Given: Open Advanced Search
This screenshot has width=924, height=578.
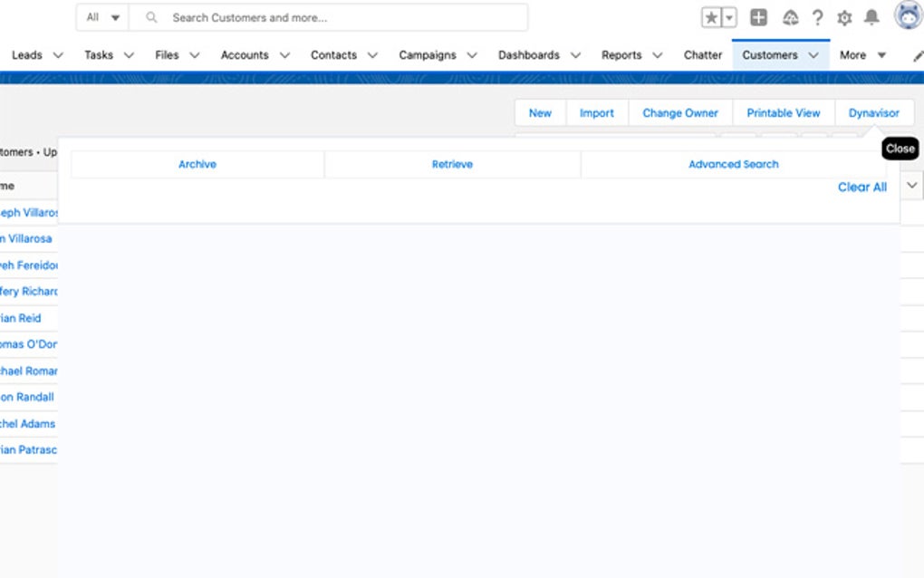Looking at the screenshot, I should pyautogui.click(x=733, y=164).
